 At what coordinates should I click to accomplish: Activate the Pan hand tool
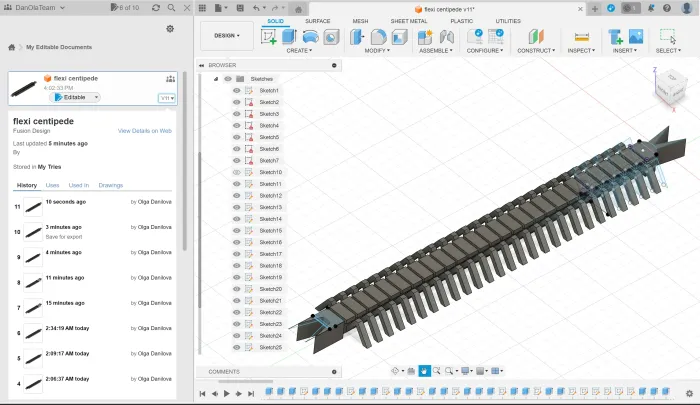pos(424,371)
